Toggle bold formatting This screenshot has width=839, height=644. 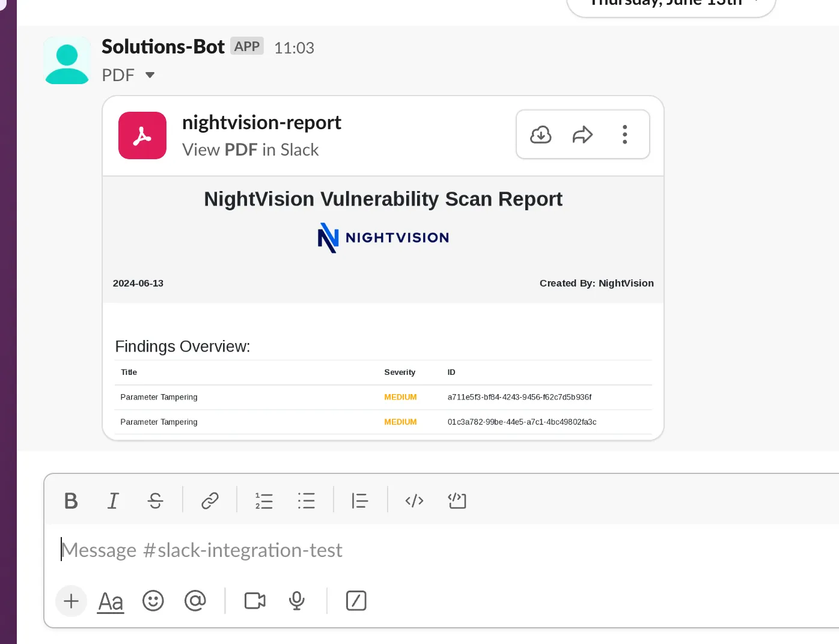(x=71, y=500)
